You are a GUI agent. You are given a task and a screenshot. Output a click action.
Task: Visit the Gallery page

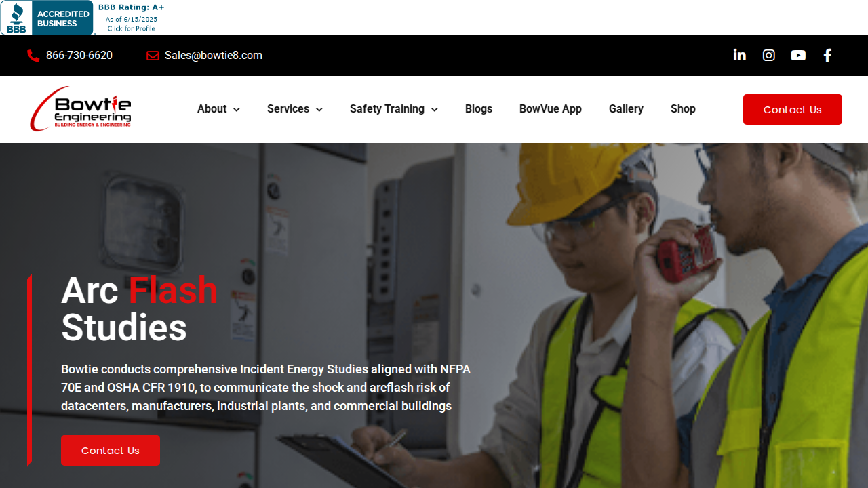(626, 109)
